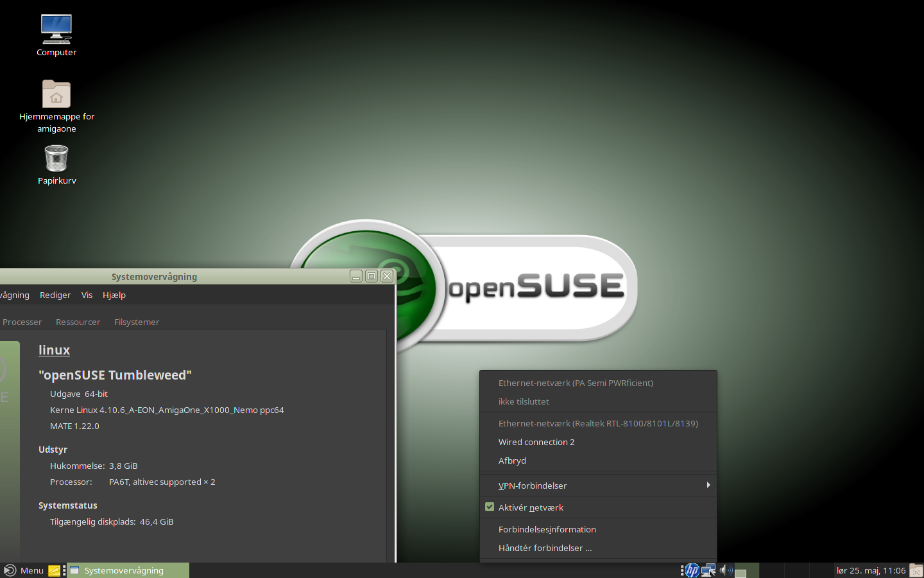This screenshot has width=924, height=578.
Task: Click the volume speaker tray icon
Action: (x=725, y=570)
